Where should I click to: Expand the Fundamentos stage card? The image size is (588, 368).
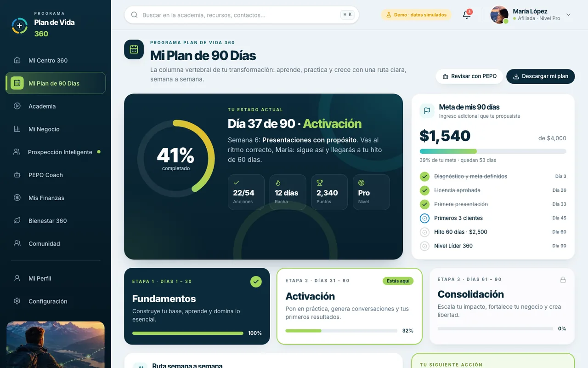pos(197,306)
